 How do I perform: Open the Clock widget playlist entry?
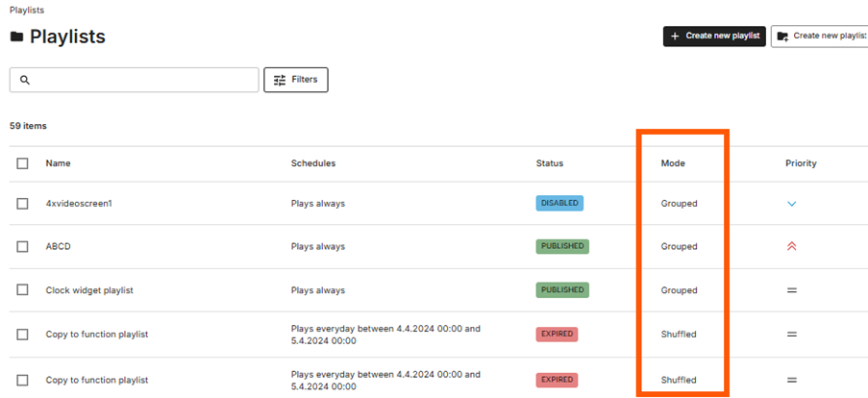(x=89, y=290)
